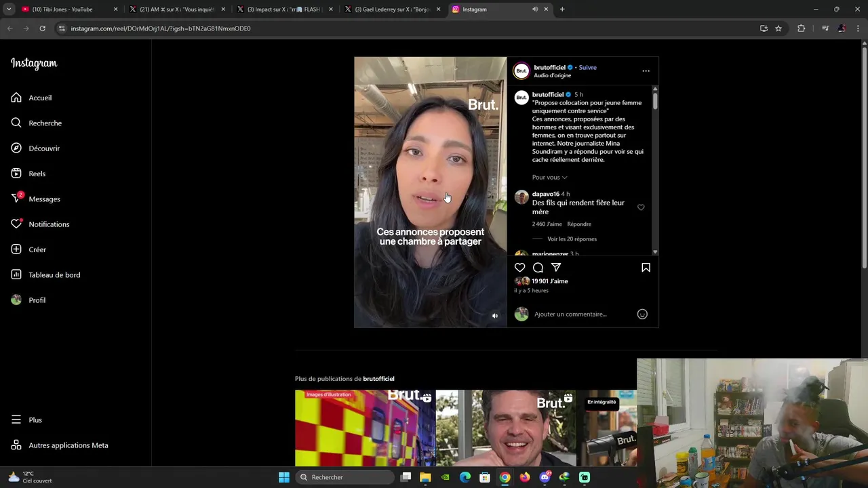
Task: Open the Chrome three-dot menu
Action: pyautogui.click(x=859, y=28)
